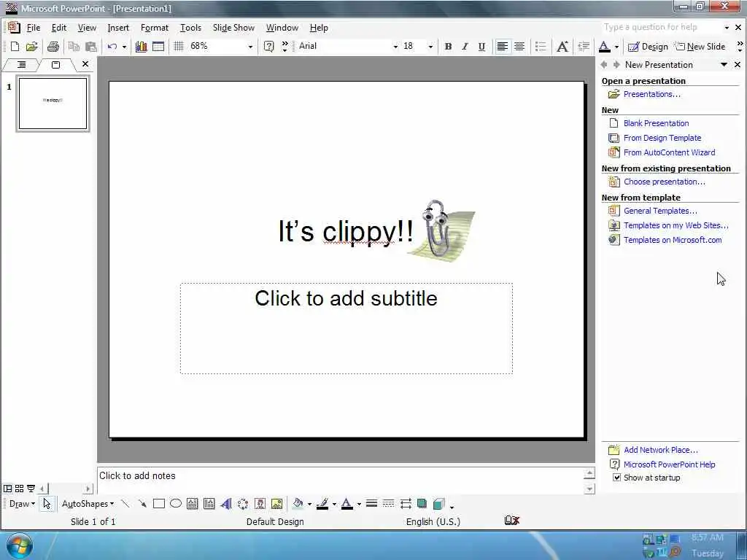The width and height of the screenshot is (747, 560).
Task: Open the File menu
Action: pyautogui.click(x=33, y=28)
